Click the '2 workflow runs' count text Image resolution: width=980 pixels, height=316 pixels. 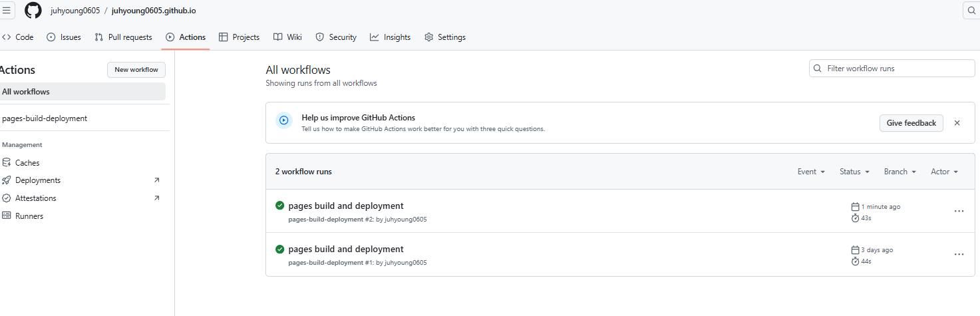point(303,172)
